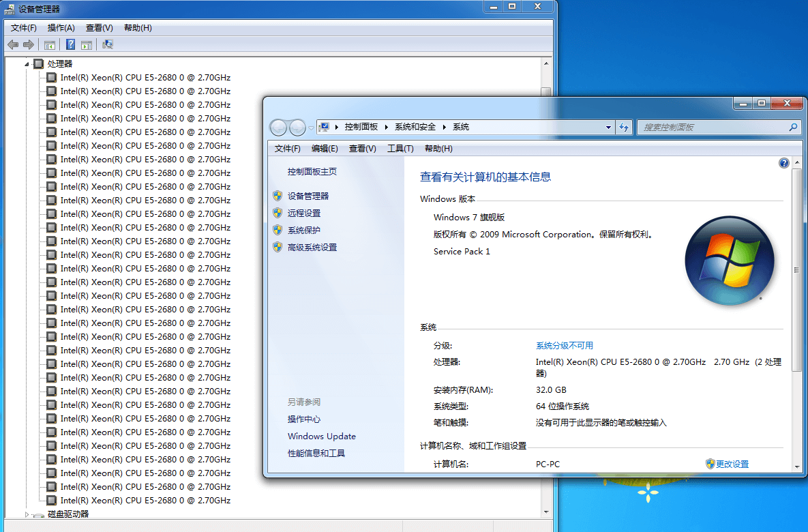808x532 pixels.
Task: Toggle the show/hide action pane icon
Action: point(87,45)
